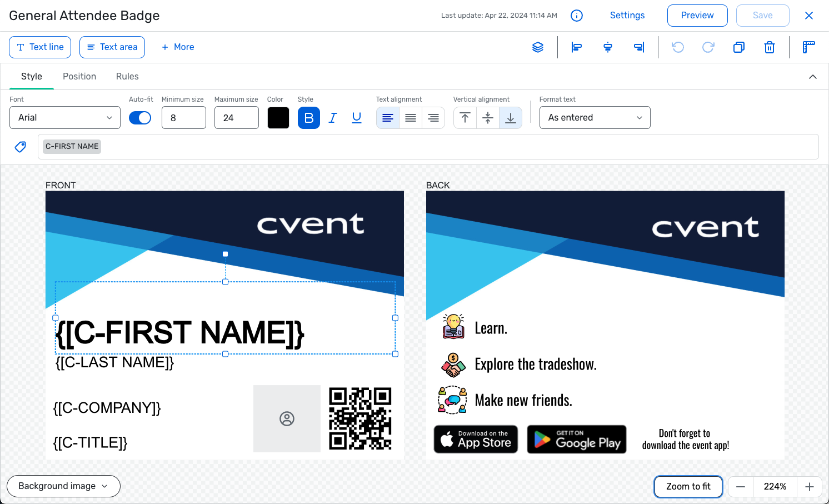Switch to the Rules tab
The image size is (829, 504).
127,77
